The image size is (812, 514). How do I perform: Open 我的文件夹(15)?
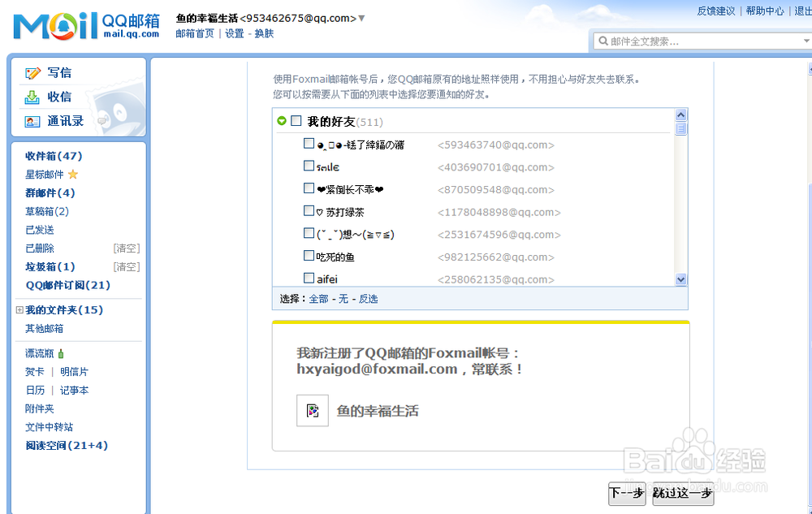64,310
